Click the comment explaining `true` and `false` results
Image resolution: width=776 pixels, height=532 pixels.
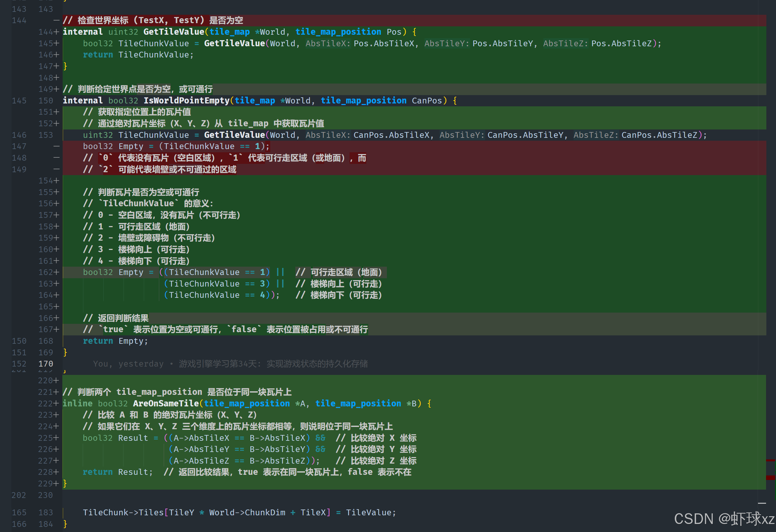point(225,329)
